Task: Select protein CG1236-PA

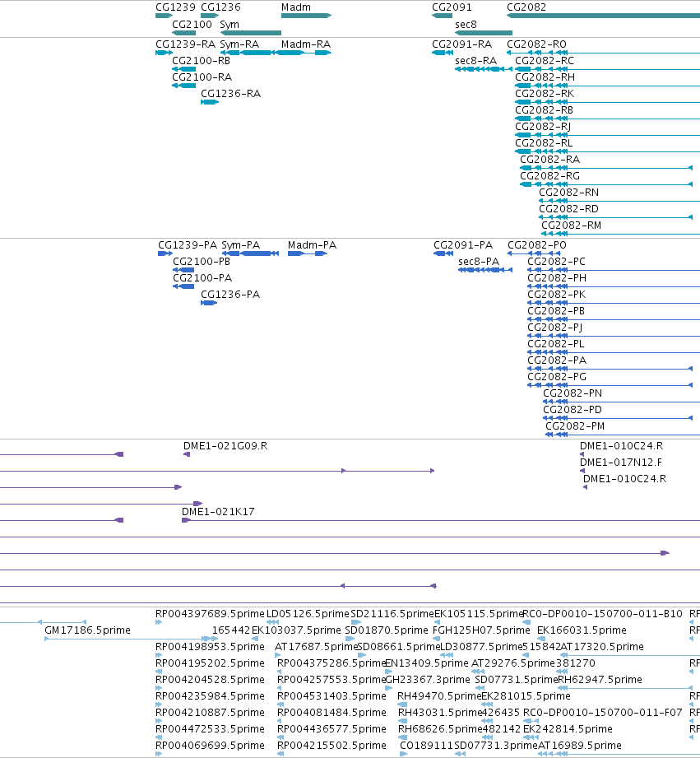Action: pyautogui.click(x=230, y=295)
